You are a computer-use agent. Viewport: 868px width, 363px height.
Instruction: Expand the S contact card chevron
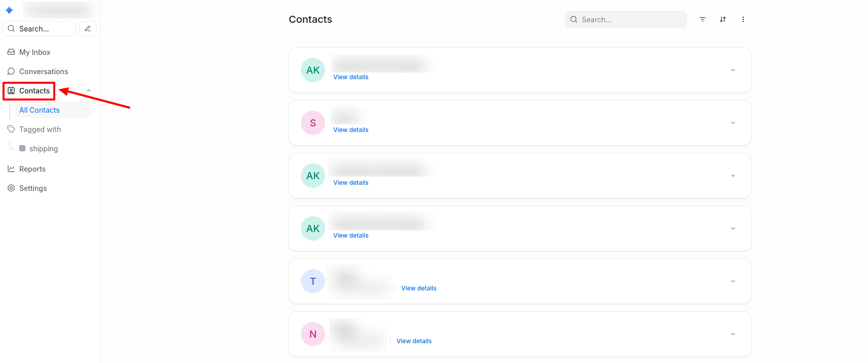click(733, 123)
